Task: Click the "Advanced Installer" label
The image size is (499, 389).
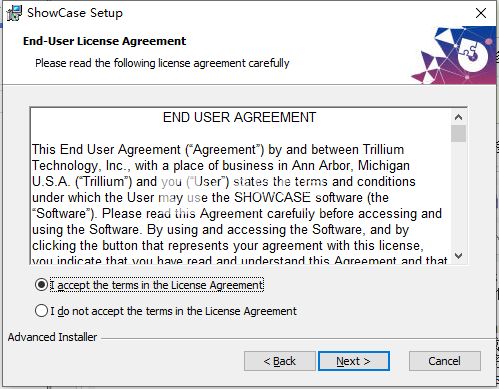Action: (52, 337)
